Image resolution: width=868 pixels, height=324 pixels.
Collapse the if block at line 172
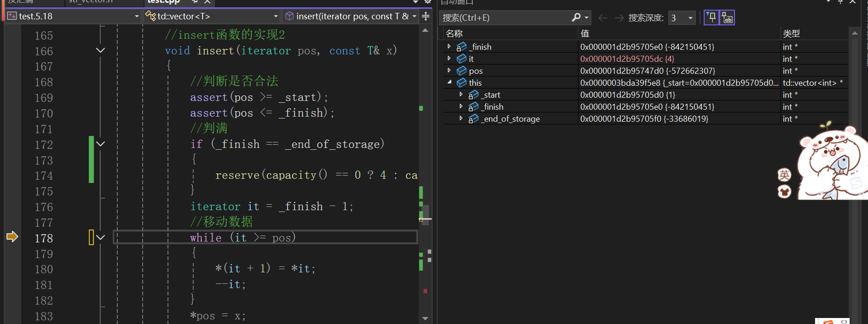coord(100,144)
